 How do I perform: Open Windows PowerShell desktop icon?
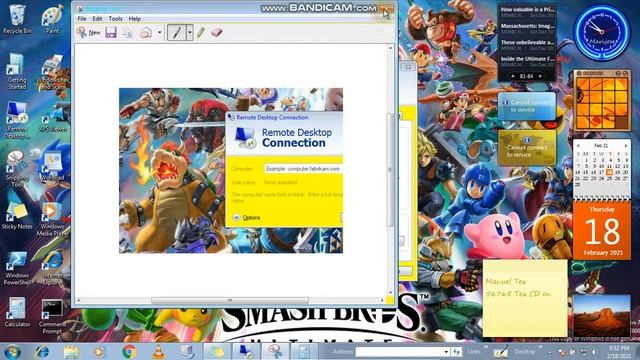tap(17, 267)
